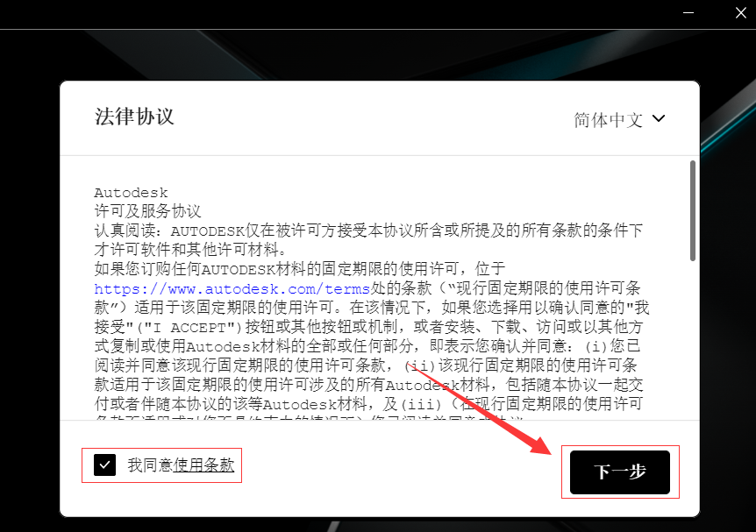Click the 下一步 button
The width and height of the screenshot is (756, 532).
619,472
